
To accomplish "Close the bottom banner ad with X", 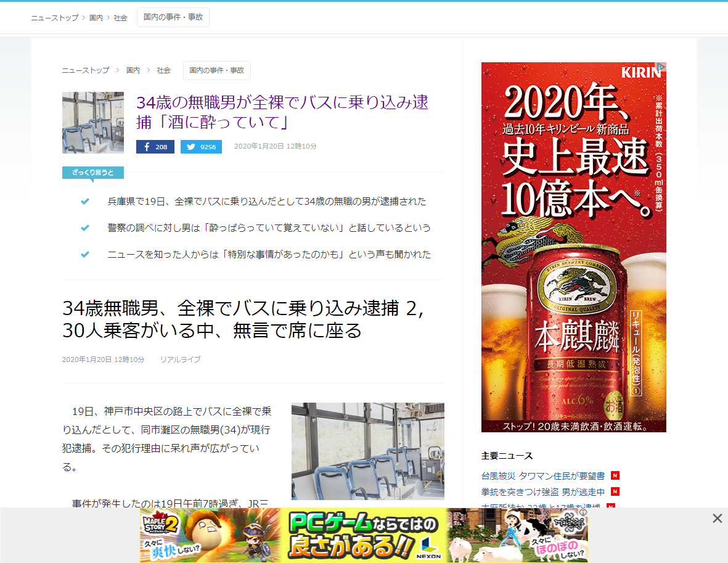I will [718, 519].
